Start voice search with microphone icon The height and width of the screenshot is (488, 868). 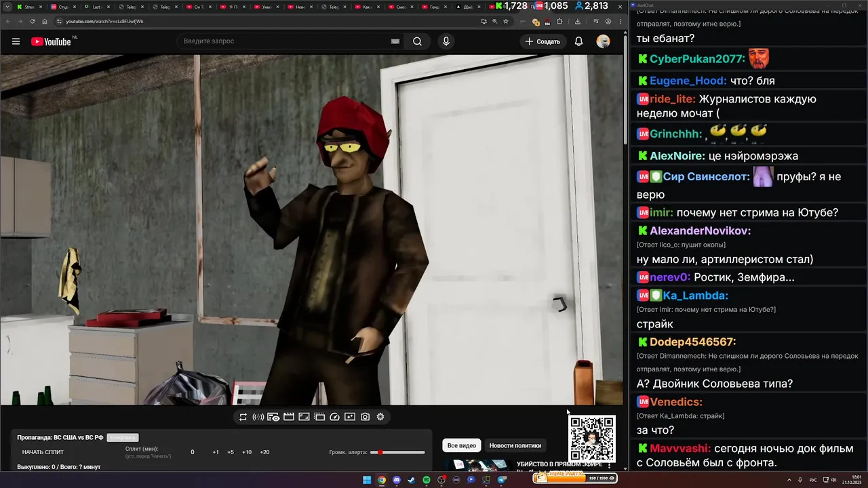pos(446,41)
